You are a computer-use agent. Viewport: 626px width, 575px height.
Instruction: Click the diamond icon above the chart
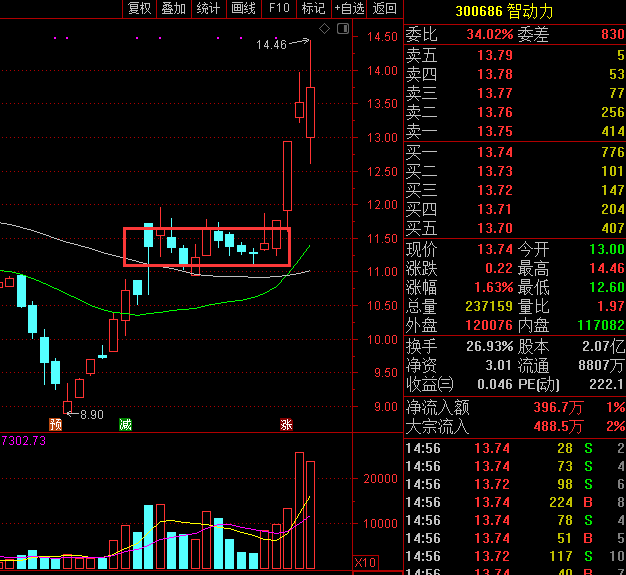pos(323,30)
